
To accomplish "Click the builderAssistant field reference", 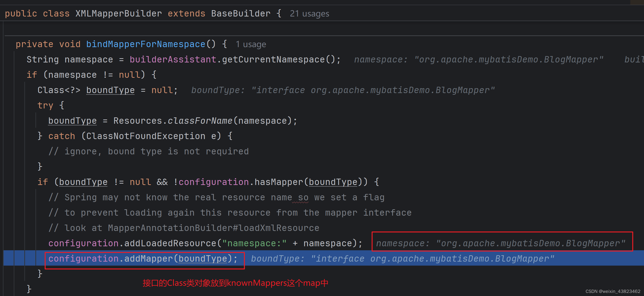I will pyautogui.click(x=173, y=59).
